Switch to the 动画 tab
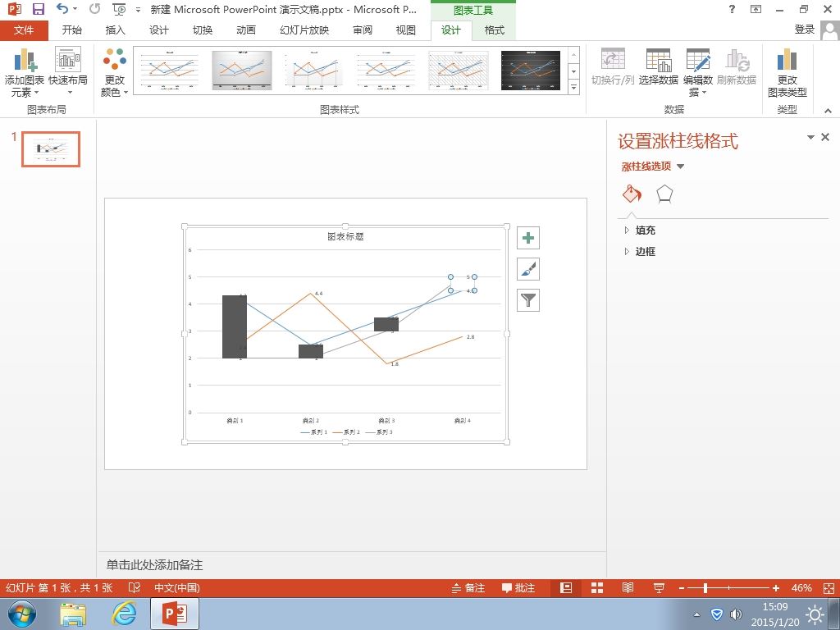 pyautogui.click(x=246, y=30)
